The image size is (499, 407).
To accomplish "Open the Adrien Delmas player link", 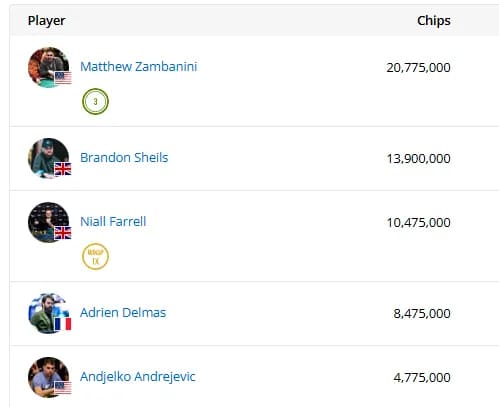I will pos(123,313).
